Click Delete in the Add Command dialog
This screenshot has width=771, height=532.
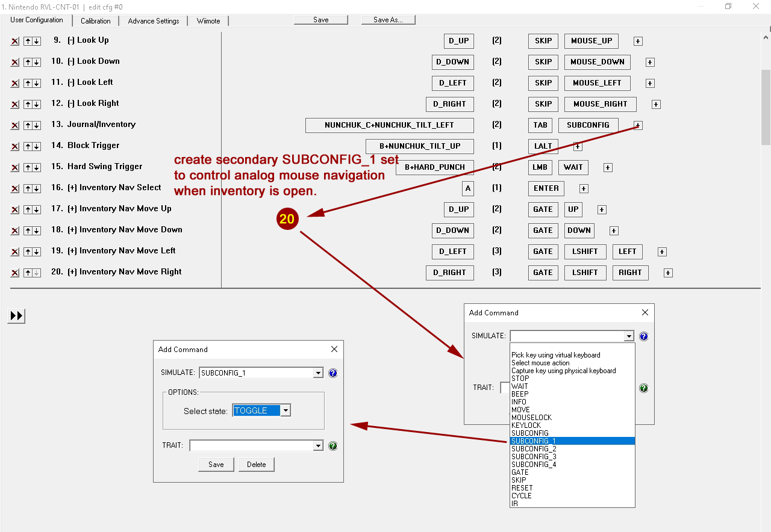256,465
